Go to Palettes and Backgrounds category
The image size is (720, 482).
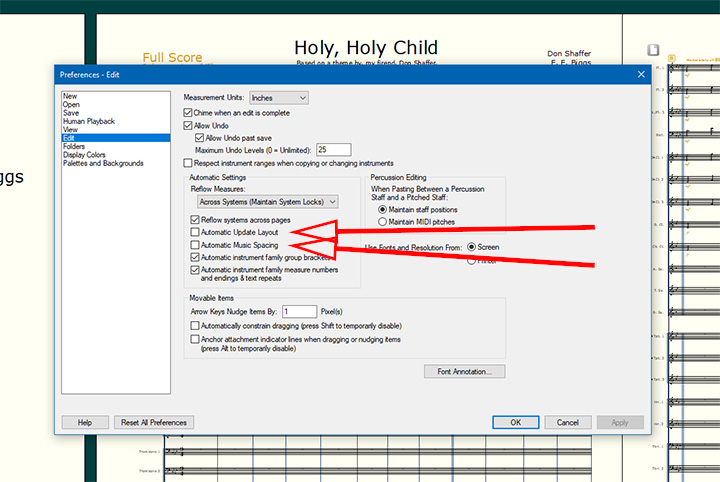point(103,163)
